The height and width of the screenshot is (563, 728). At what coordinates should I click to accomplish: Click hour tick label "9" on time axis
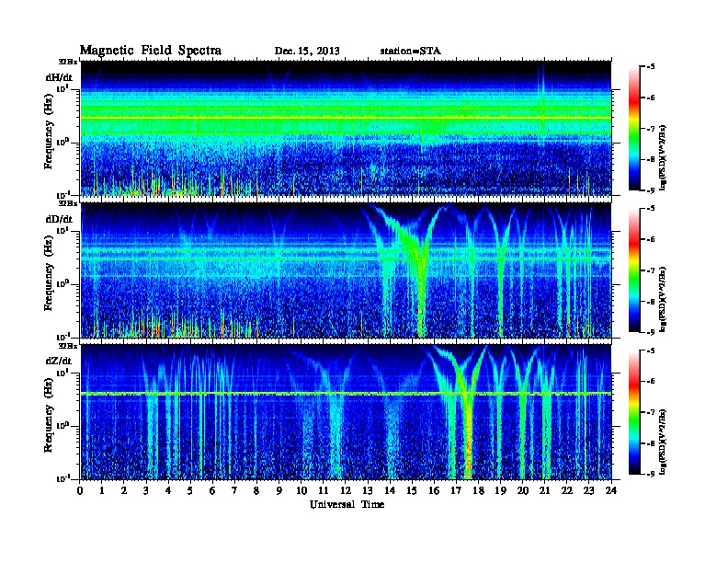[x=279, y=491]
